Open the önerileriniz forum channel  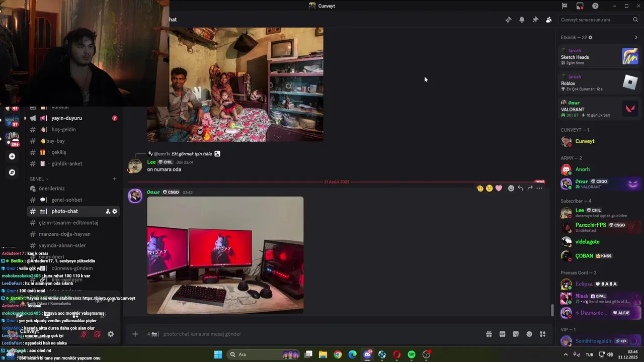(x=74, y=189)
